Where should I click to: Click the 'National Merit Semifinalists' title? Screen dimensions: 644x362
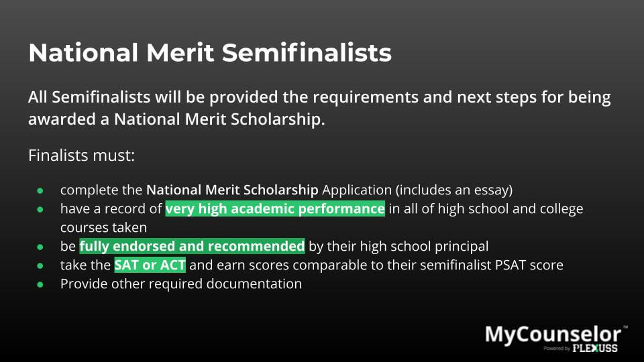pos(210,53)
